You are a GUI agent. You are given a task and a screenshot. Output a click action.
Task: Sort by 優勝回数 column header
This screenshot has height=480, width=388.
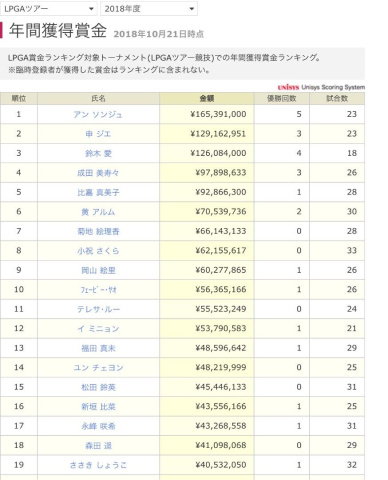pyautogui.click(x=282, y=98)
